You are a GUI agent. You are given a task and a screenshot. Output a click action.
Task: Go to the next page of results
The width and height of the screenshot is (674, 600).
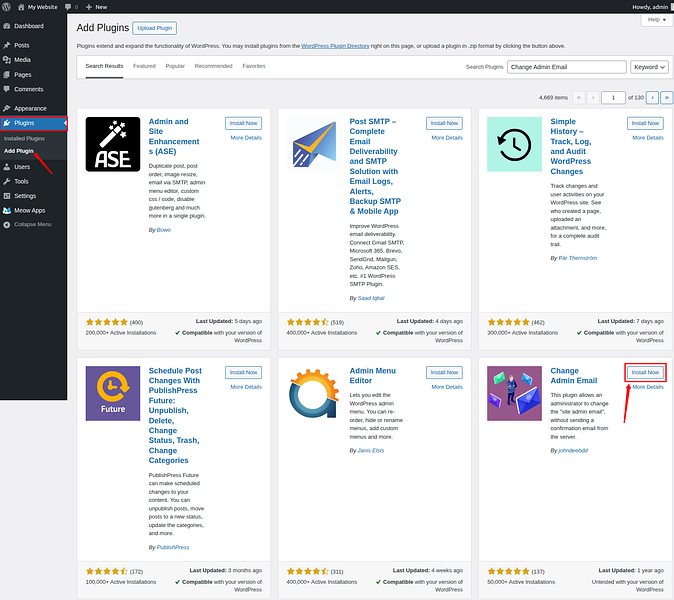point(652,97)
